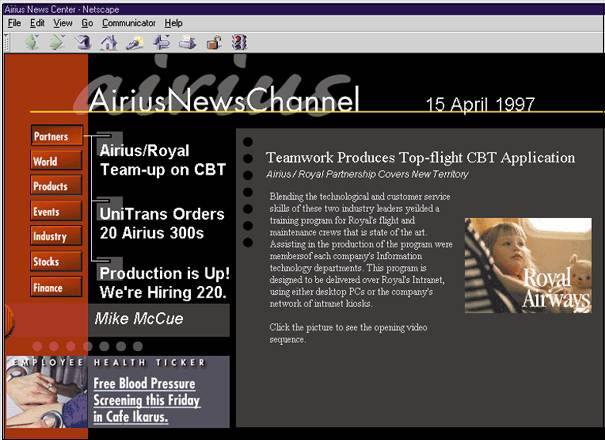Select the Industry channel button
Image resolution: width=605 pixels, height=440 pixels.
(56, 236)
